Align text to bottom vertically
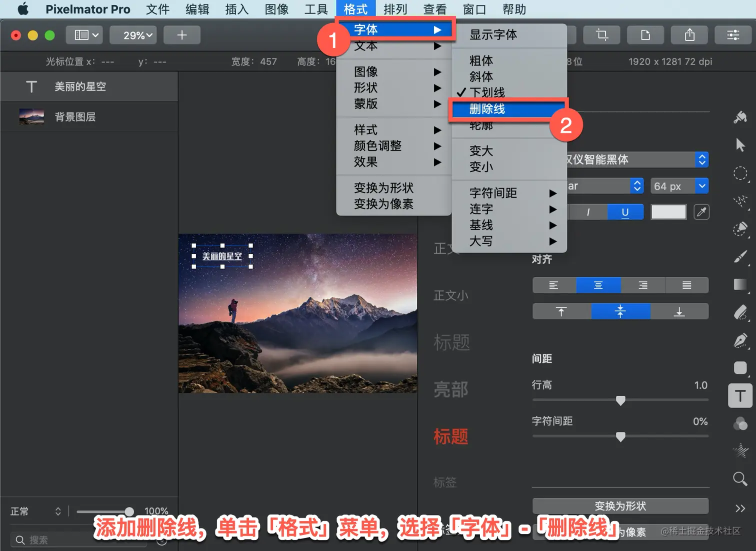The image size is (756, 551). pyautogui.click(x=679, y=311)
